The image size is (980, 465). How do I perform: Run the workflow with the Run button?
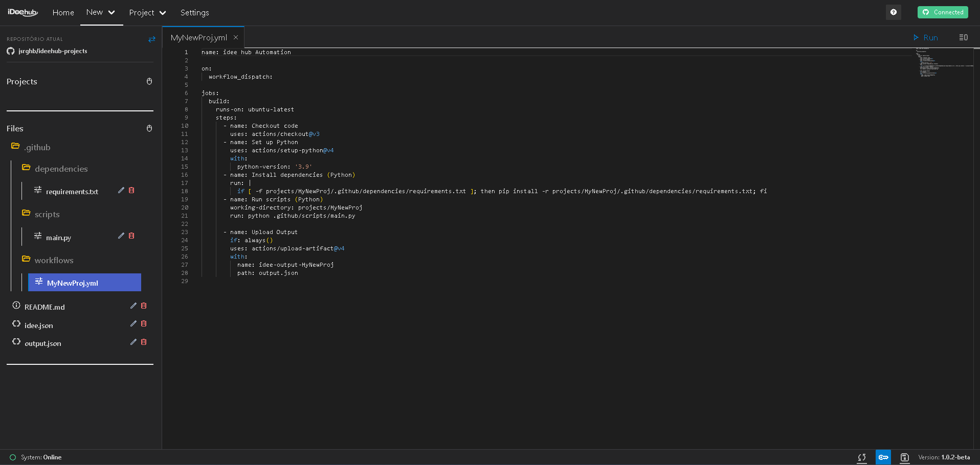coord(926,37)
